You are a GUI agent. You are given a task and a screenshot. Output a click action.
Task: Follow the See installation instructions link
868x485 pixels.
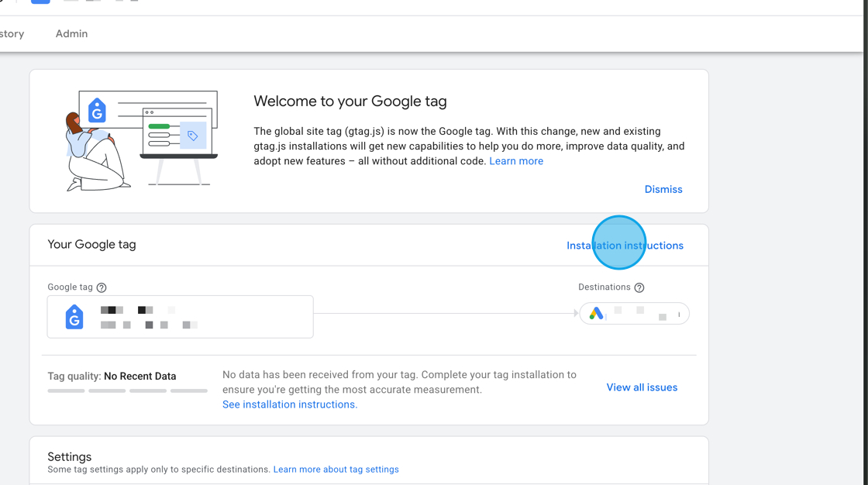click(x=290, y=404)
